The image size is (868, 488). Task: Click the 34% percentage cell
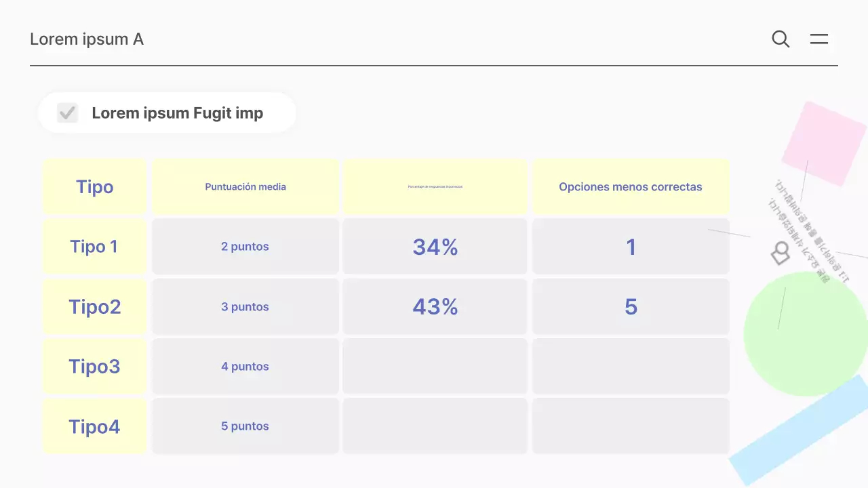pos(435,247)
